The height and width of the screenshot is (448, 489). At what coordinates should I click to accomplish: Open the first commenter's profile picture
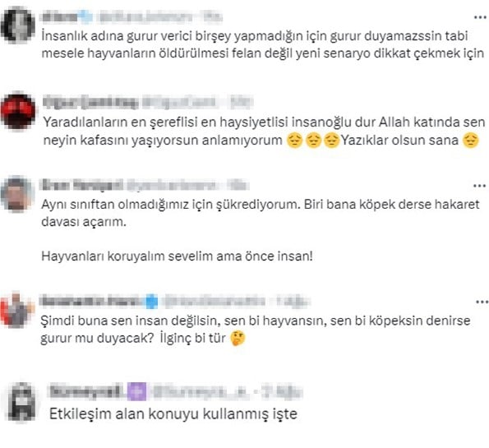(18, 25)
